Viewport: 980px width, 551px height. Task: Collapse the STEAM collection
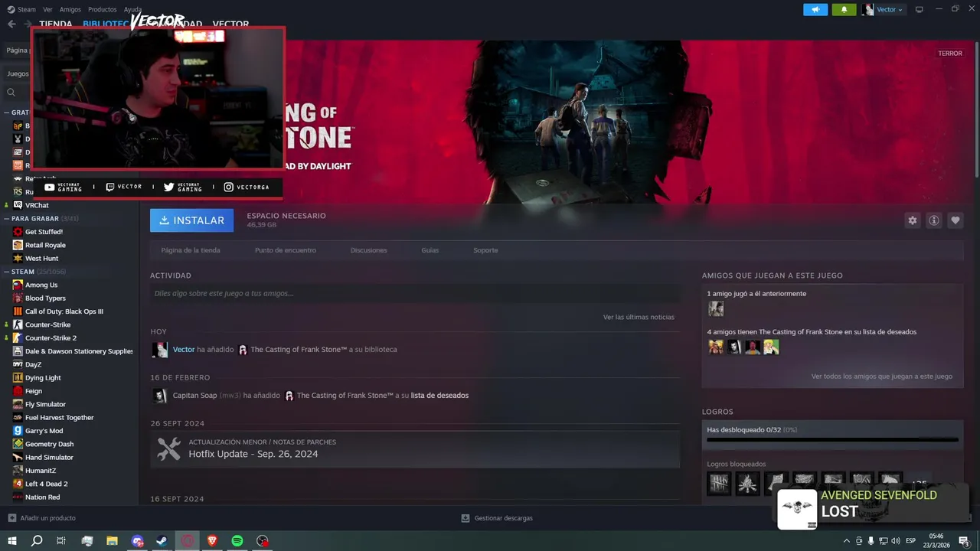tap(6, 272)
